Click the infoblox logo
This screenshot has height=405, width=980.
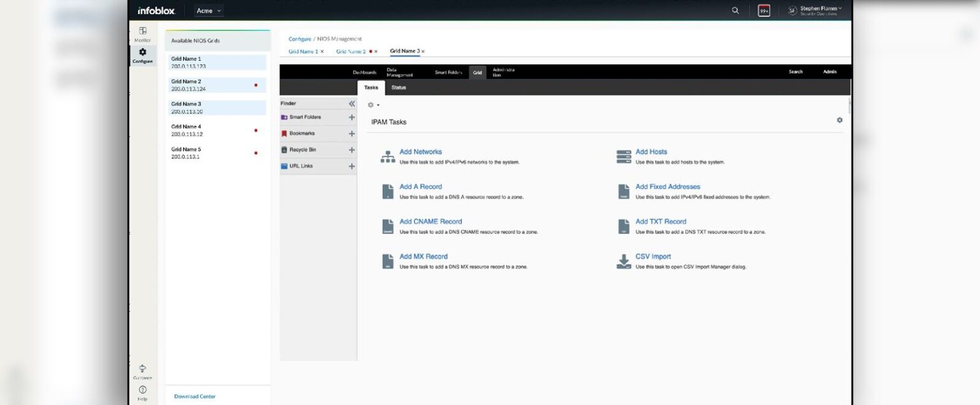[x=156, y=10]
